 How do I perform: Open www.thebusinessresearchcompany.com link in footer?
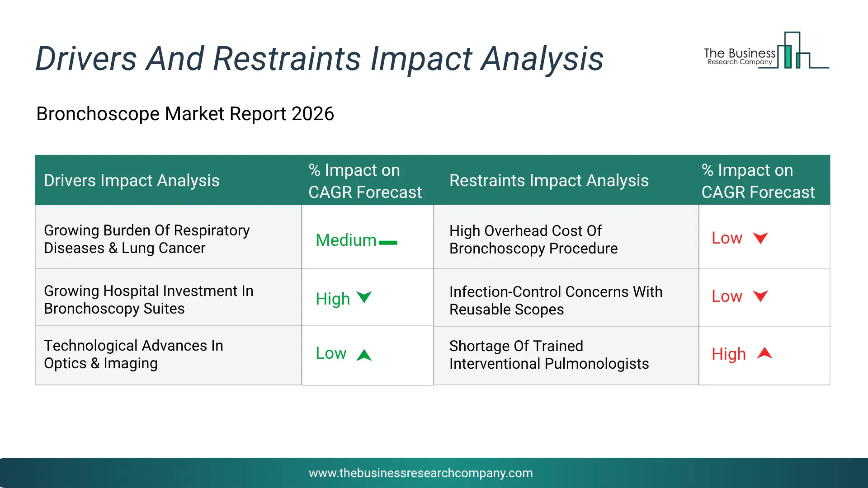pos(420,473)
